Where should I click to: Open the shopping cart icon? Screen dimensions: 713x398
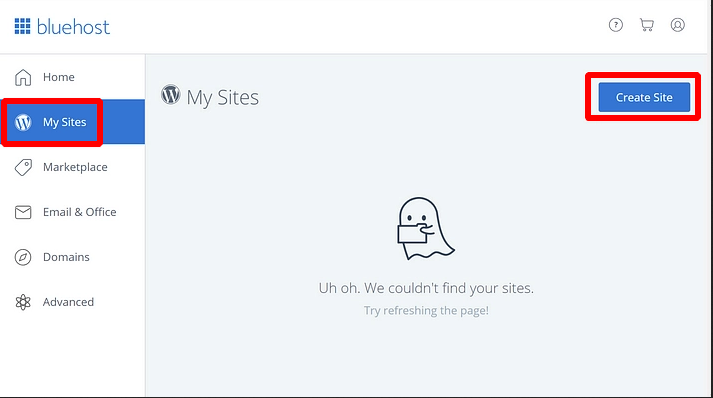[x=647, y=25]
